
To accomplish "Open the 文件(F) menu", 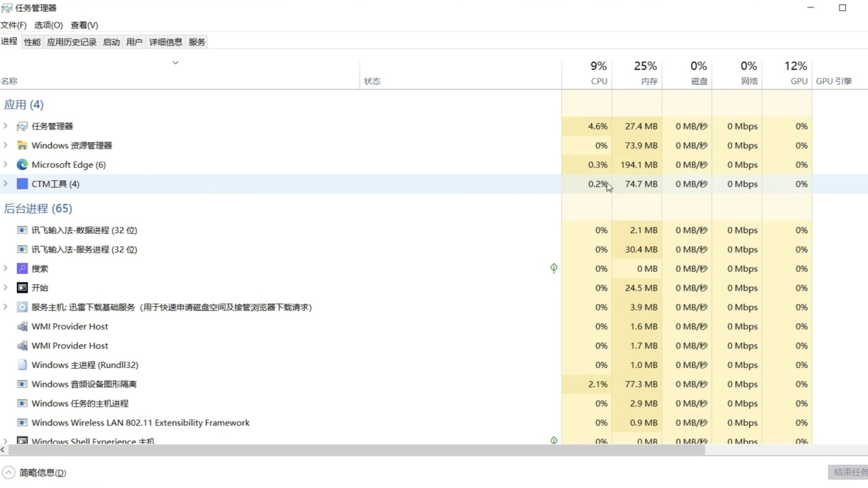I will pyautogui.click(x=14, y=25).
